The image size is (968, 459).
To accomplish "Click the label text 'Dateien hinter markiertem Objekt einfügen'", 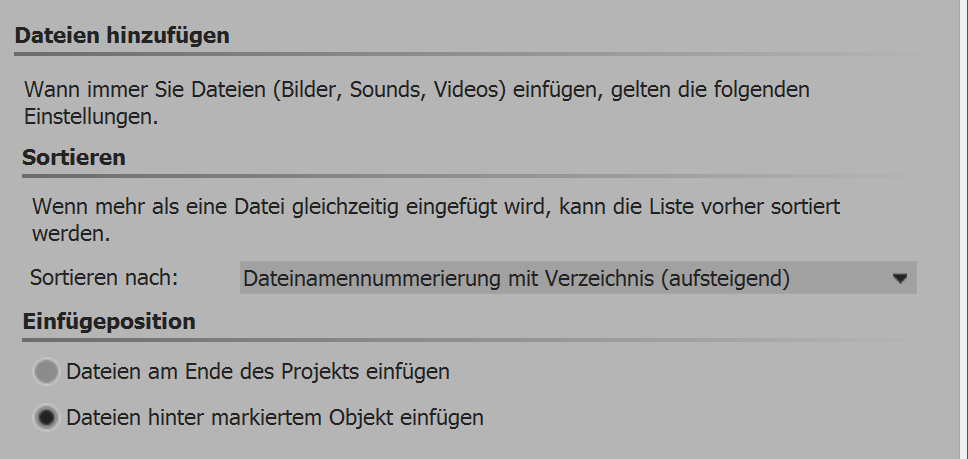I will 275,417.
